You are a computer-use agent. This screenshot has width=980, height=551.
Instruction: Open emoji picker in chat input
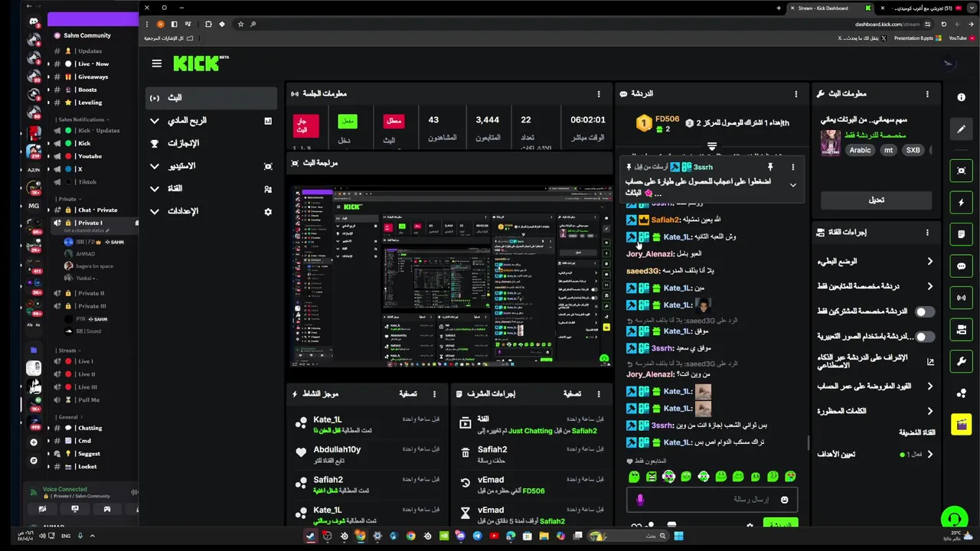pyautogui.click(x=784, y=500)
